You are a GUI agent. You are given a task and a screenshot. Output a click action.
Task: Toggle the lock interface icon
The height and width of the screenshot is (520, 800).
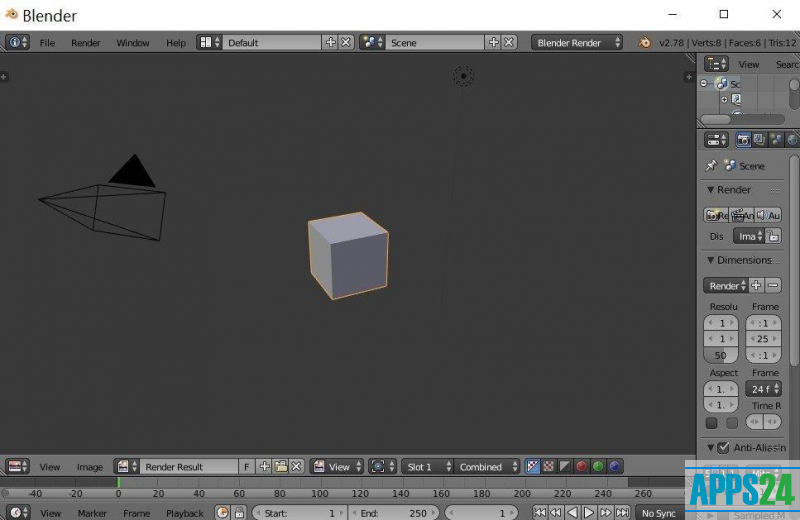(x=773, y=236)
